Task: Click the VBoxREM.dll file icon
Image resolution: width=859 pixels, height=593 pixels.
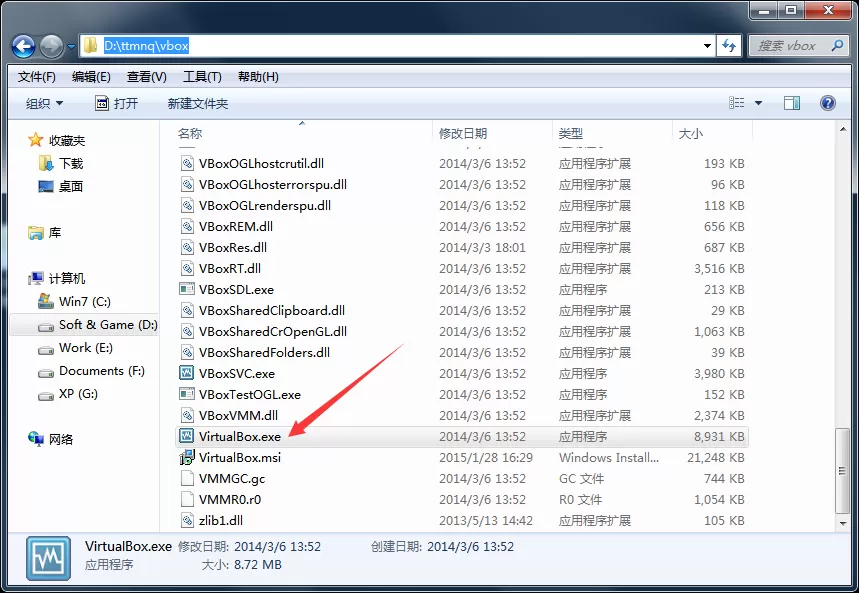Action: tap(187, 226)
